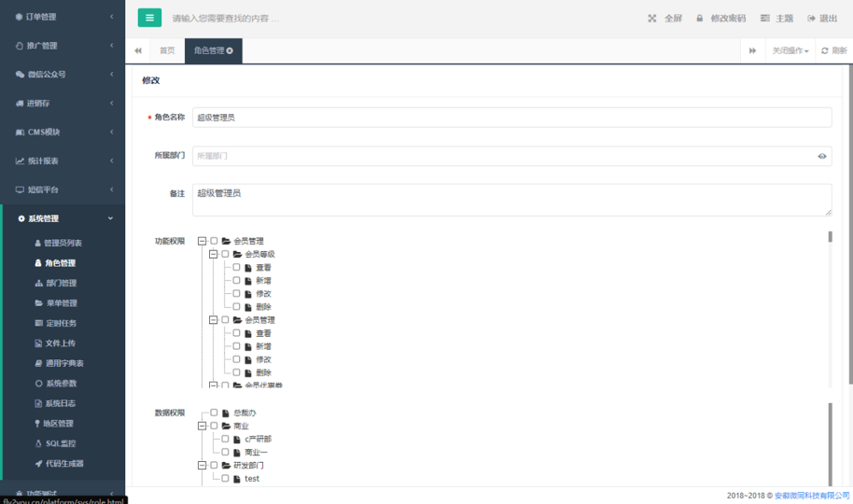The width and height of the screenshot is (853, 504).
Task: Open 角色管理 in the sidebar
Action: [61, 263]
